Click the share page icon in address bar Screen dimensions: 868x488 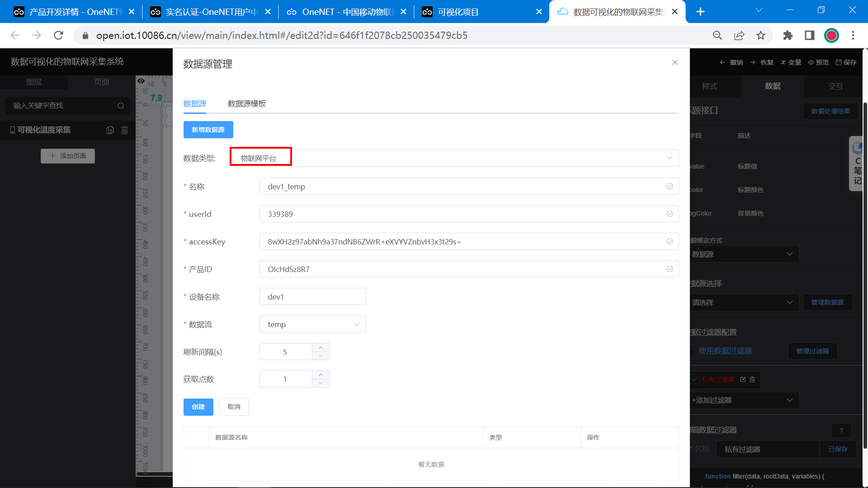coord(739,35)
